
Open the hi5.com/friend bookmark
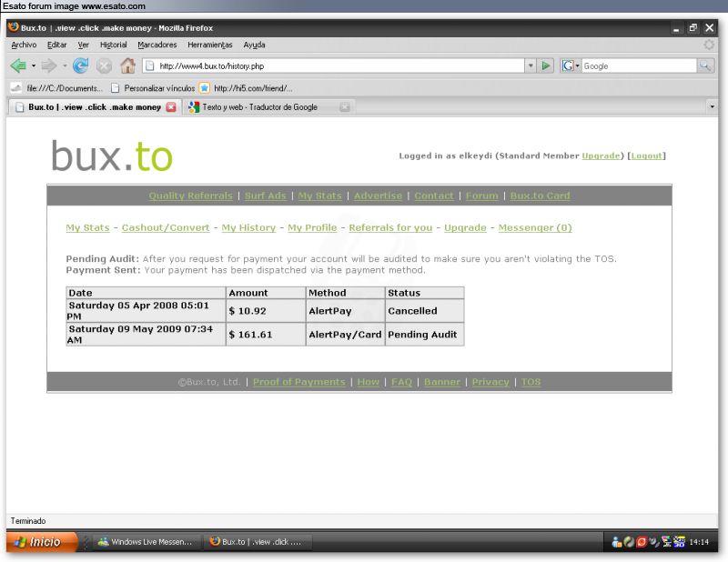(247, 87)
